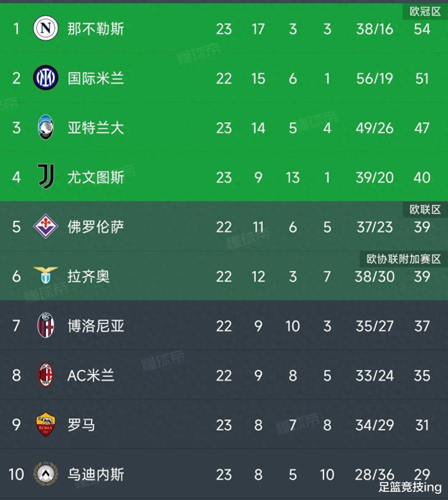Click the 博洛尼亚 team name
The image size is (448, 500).
click(x=95, y=326)
